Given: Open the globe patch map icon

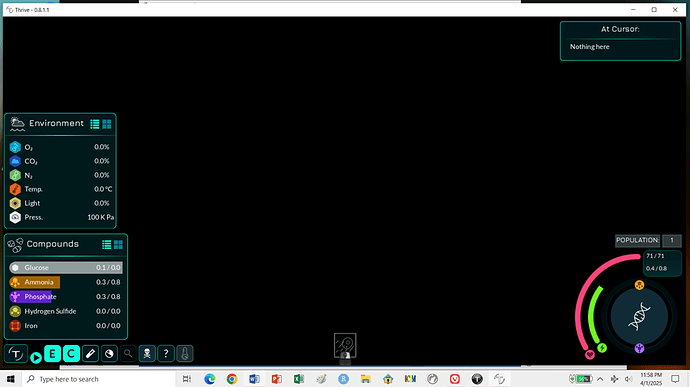Looking at the screenshot, I should (109, 354).
